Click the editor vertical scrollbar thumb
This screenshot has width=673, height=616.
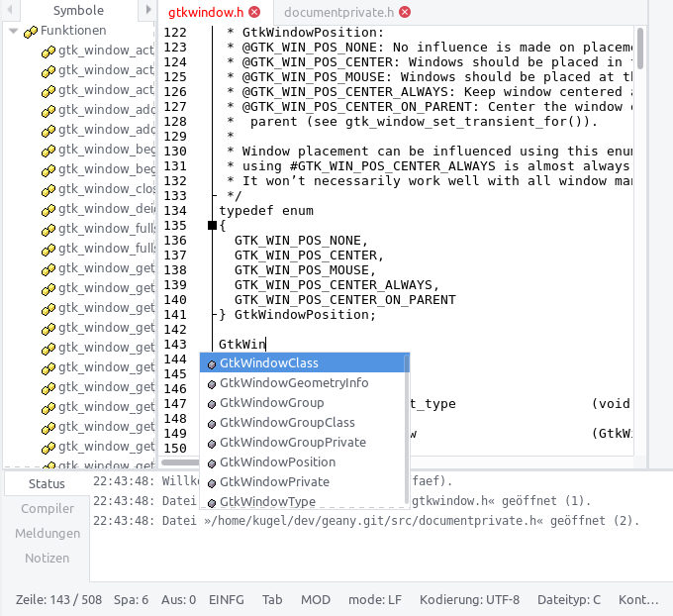click(x=640, y=49)
